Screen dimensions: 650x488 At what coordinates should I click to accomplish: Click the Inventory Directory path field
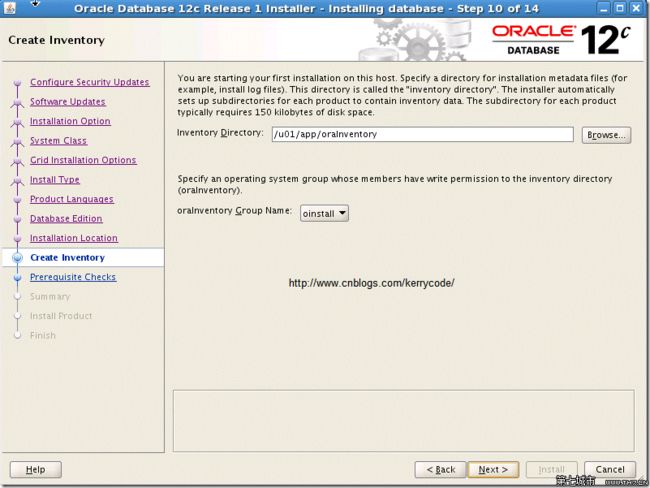(422, 134)
